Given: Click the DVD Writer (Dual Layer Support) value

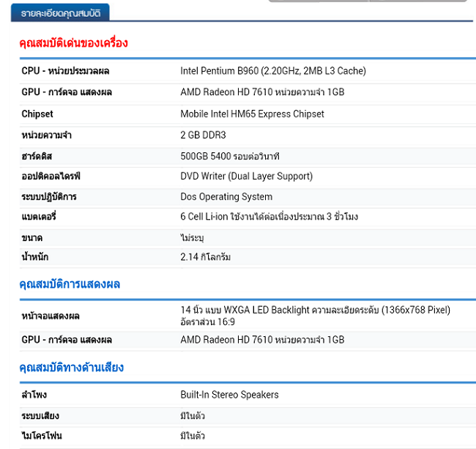Looking at the screenshot, I should [246, 177].
